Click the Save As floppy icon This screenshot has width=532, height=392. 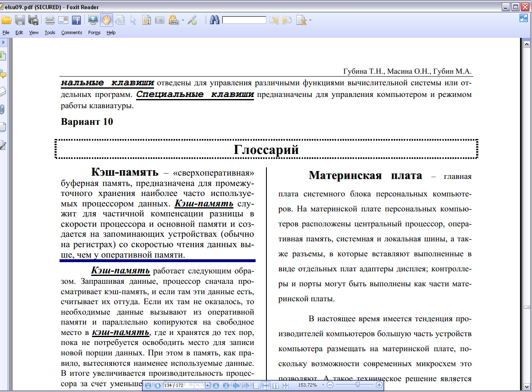(x=33, y=20)
